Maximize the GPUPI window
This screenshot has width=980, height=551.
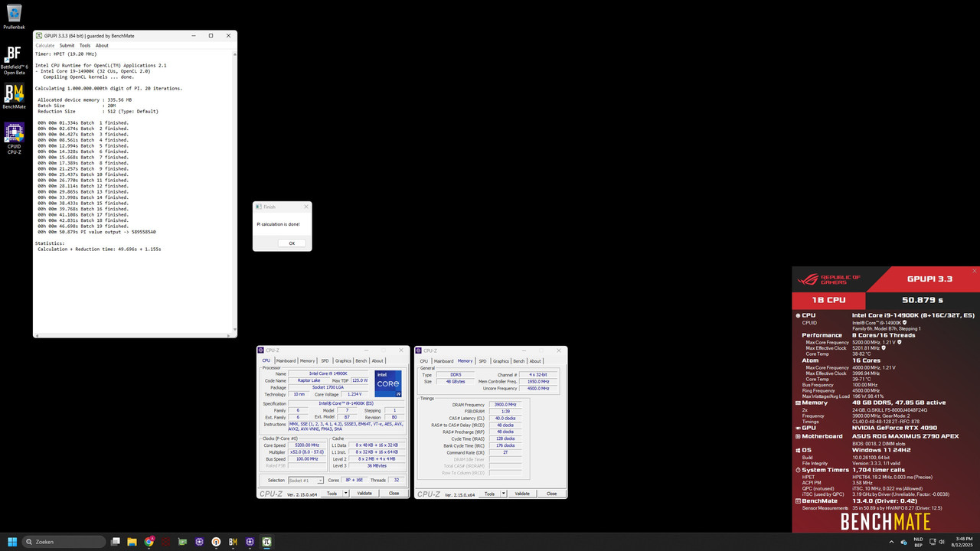[x=211, y=36]
